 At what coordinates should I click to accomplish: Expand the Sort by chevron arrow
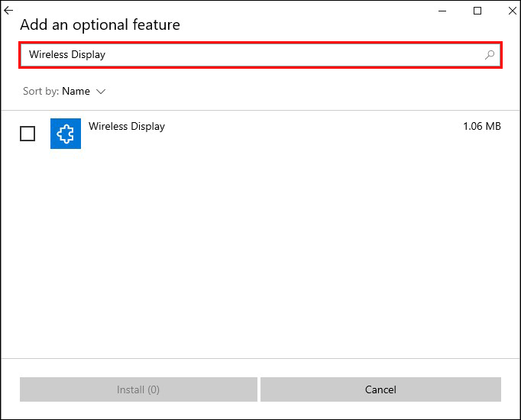click(101, 92)
